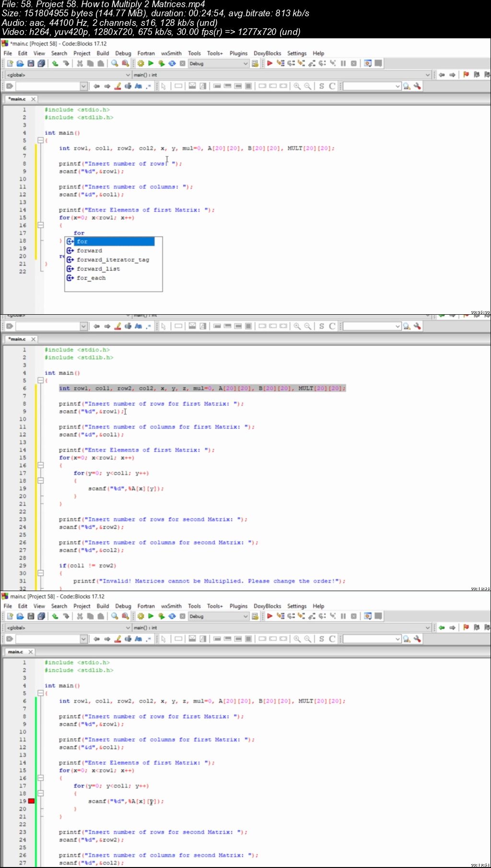Collapse fold marker at line 16, third frame

click(x=41, y=778)
